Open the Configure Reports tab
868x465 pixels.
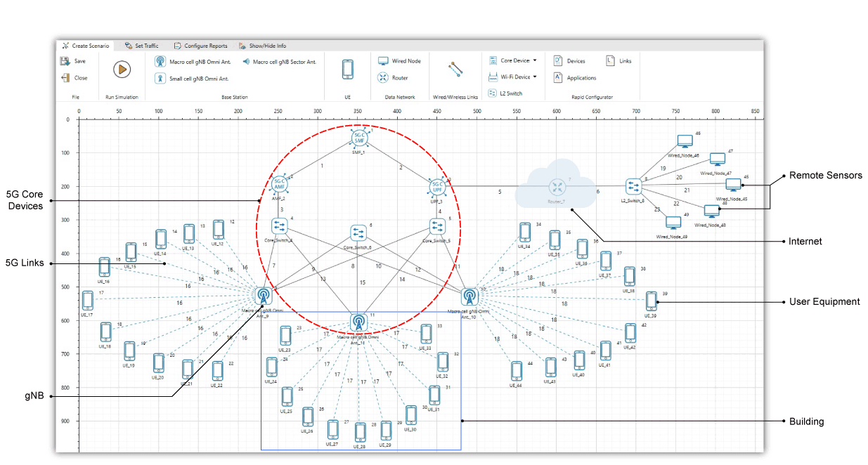[x=200, y=46]
